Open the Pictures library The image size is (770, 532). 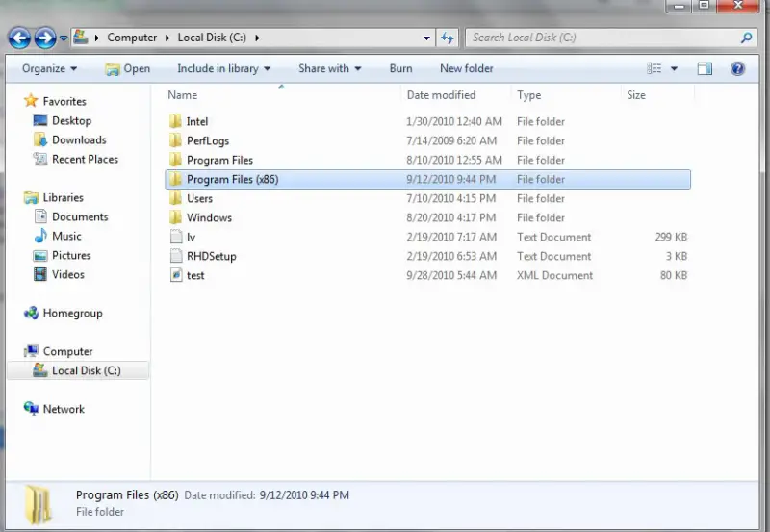point(71,255)
